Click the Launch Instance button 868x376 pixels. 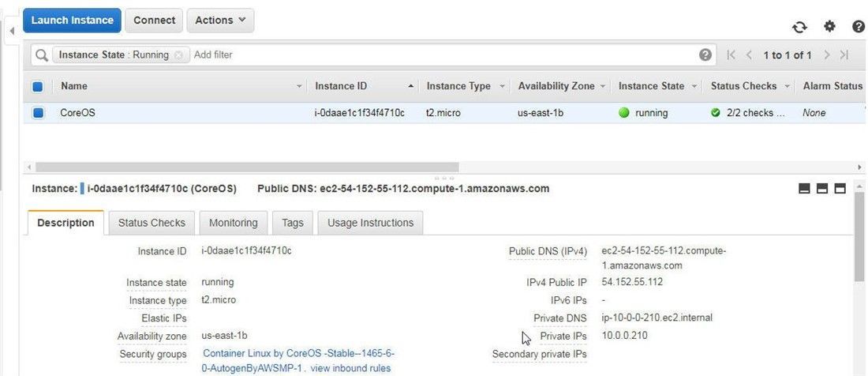tap(72, 21)
